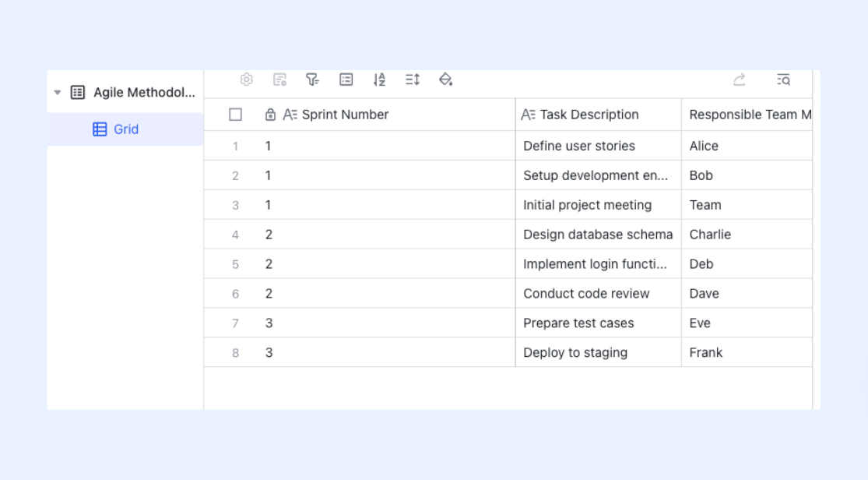This screenshot has height=480, width=868.
Task: Adjust row height with the toolbar icon
Action: 413,79
